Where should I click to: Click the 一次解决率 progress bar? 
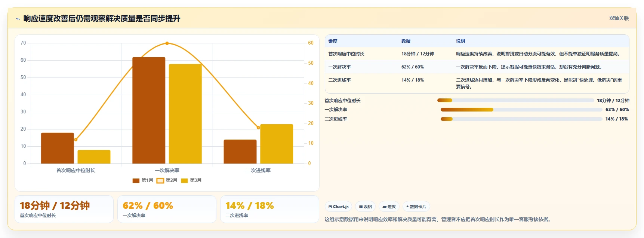click(x=521, y=110)
